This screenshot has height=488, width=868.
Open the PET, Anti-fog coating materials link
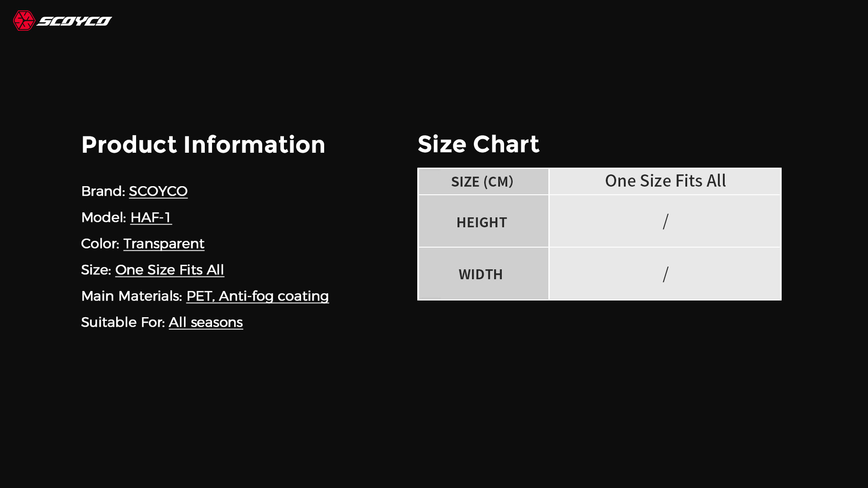pyautogui.click(x=257, y=296)
